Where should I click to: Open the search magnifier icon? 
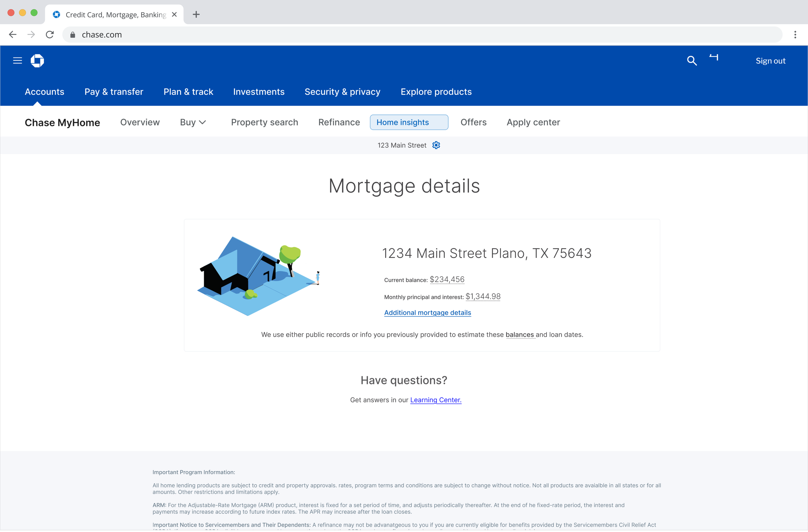point(692,61)
